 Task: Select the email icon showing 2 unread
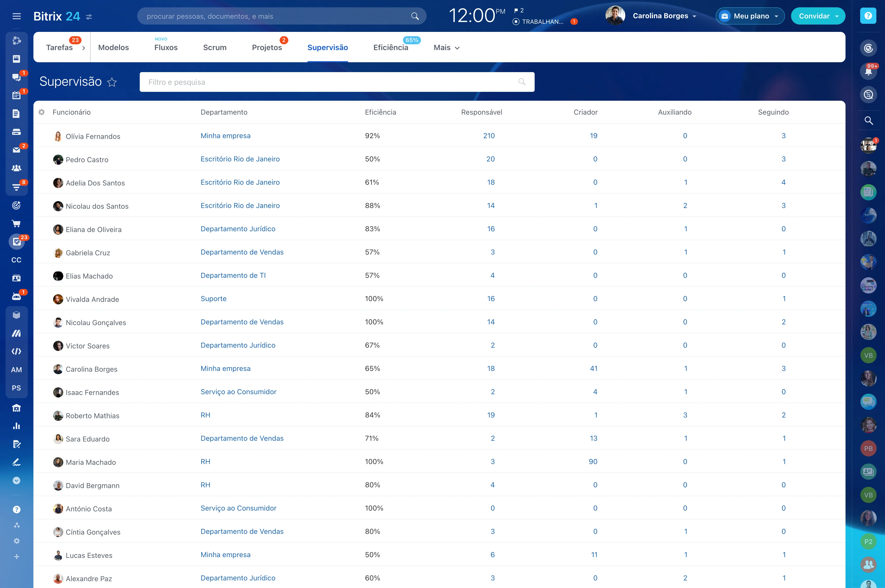tap(17, 150)
